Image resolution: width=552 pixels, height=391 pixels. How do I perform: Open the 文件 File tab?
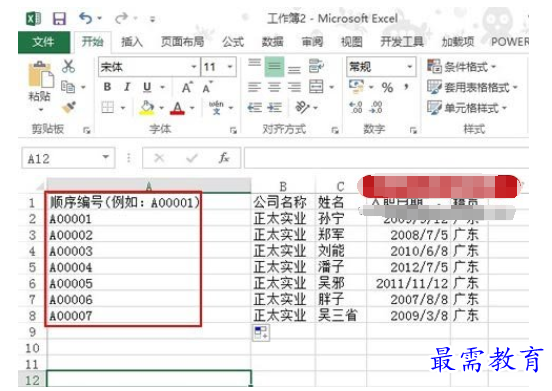[44, 42]
